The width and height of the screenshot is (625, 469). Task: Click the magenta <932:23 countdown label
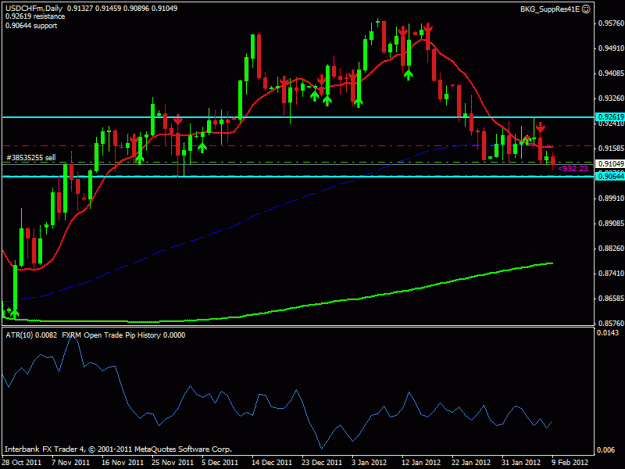(x=573, y=169)
